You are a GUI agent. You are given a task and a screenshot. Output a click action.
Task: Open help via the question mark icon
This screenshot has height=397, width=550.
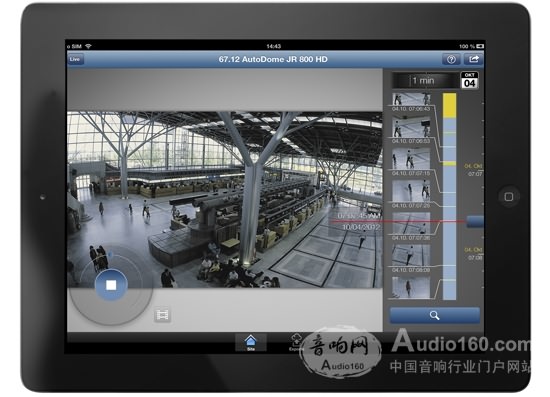click(x=451, y=59)
